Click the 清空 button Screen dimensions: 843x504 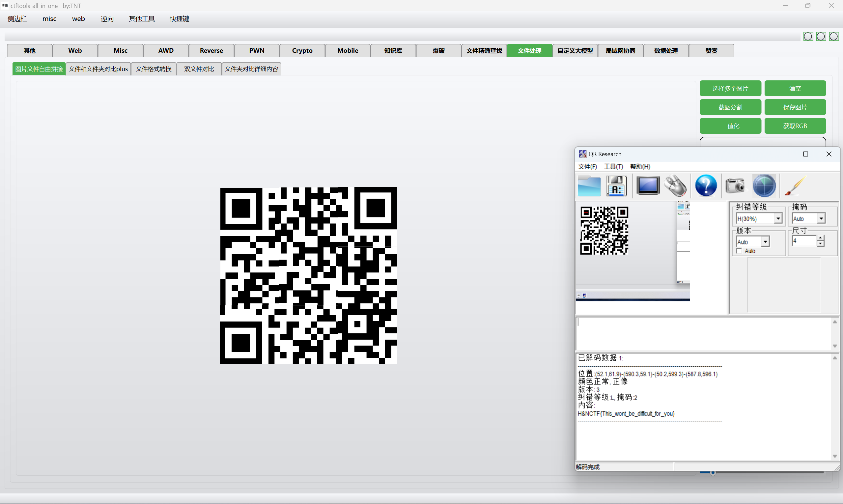pyautogui.click(x=795, y=88)
